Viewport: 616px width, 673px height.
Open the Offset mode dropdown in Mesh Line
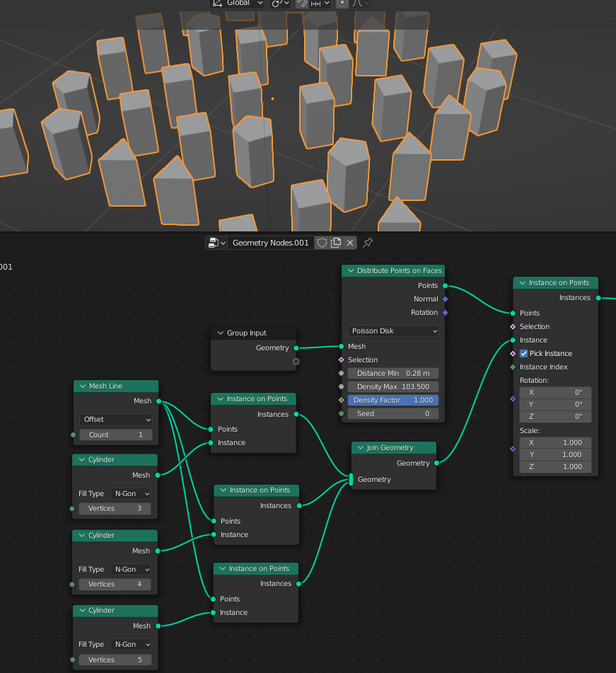point(116,420)
